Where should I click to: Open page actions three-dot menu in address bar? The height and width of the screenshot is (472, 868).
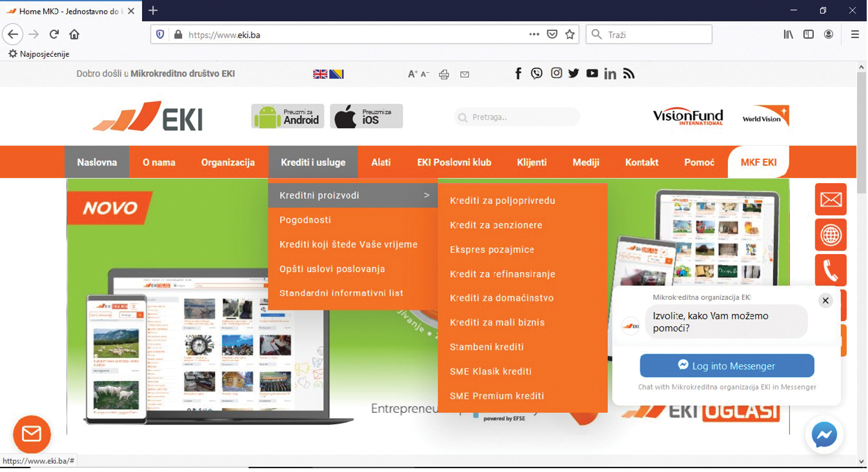[534, 34]
